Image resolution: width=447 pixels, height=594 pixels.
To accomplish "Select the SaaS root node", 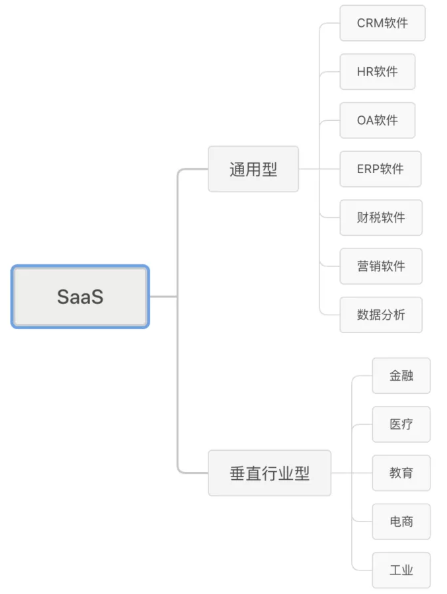I will click(80, 296).
